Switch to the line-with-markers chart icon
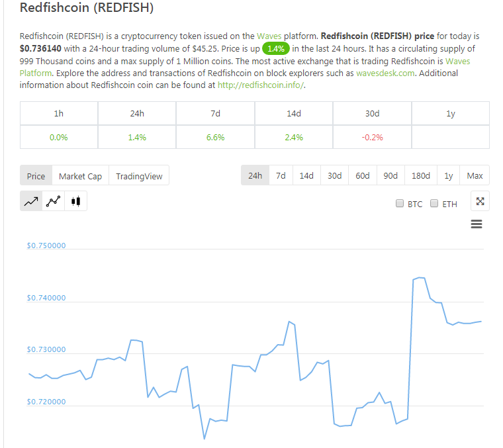The width and height of the screenshot is (503, 448). 53,201
